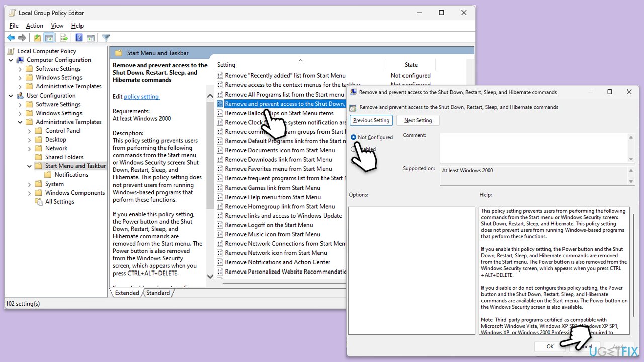Image resolution: width=644 pixels, height=362 pixels.
Task: Select 'Remove Documents icon from Start Menu' row
Action: (x=280, y=150)
